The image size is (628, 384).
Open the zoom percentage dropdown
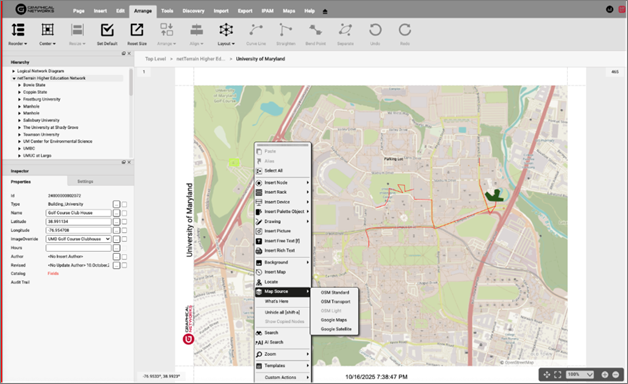pos(580,374)
